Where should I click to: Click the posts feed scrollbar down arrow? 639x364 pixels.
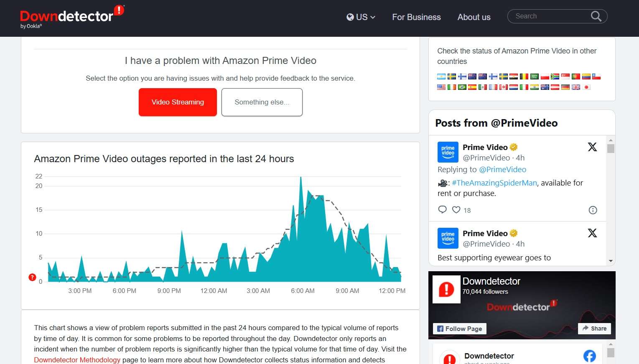611,261
